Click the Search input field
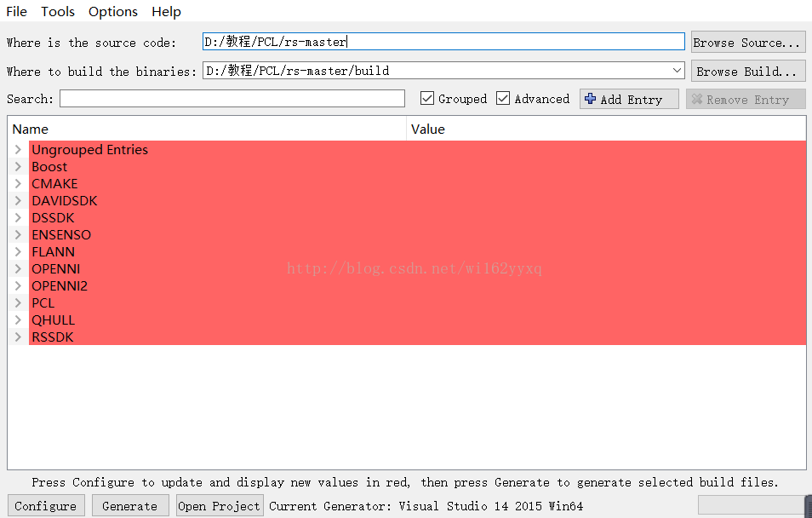 [x=232, y=99]
